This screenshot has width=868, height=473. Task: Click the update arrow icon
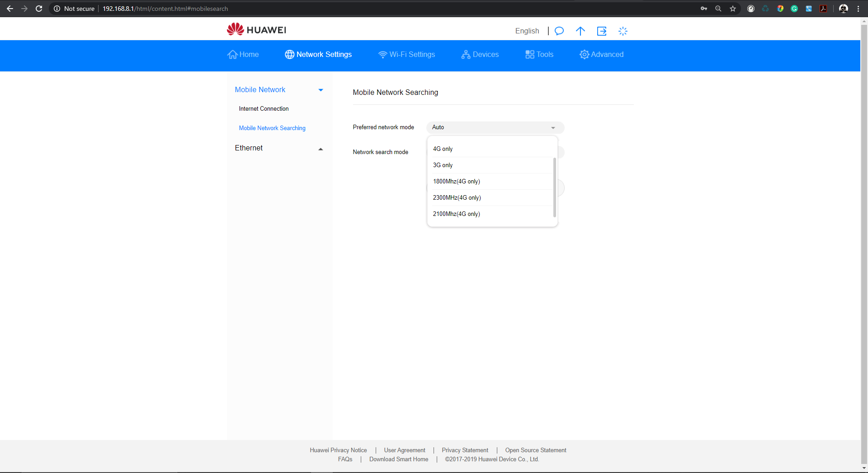[580, 31]
